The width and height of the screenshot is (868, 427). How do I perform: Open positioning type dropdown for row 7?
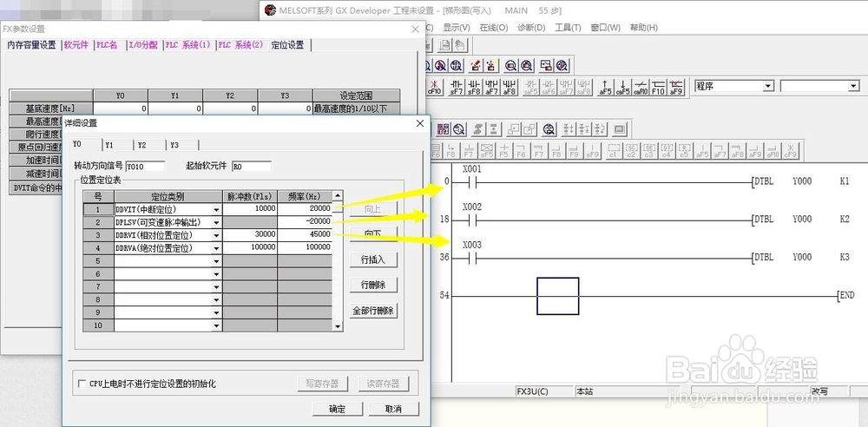tap(216, 287)
